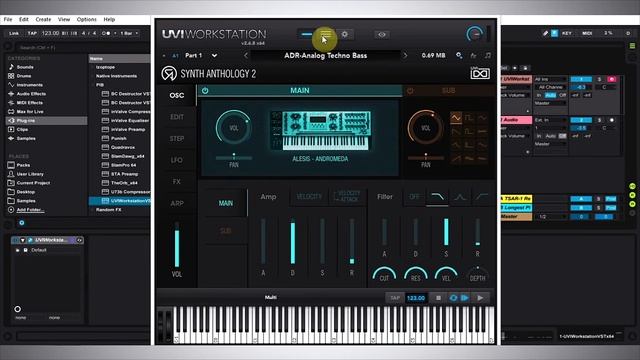
Task: Expand the Izotope folder
Action: (x=105, y=67)
